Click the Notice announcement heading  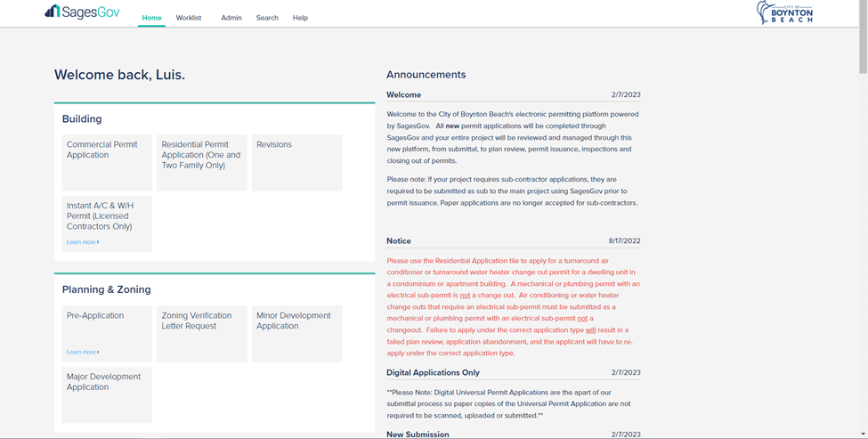[x=399, y=241]
